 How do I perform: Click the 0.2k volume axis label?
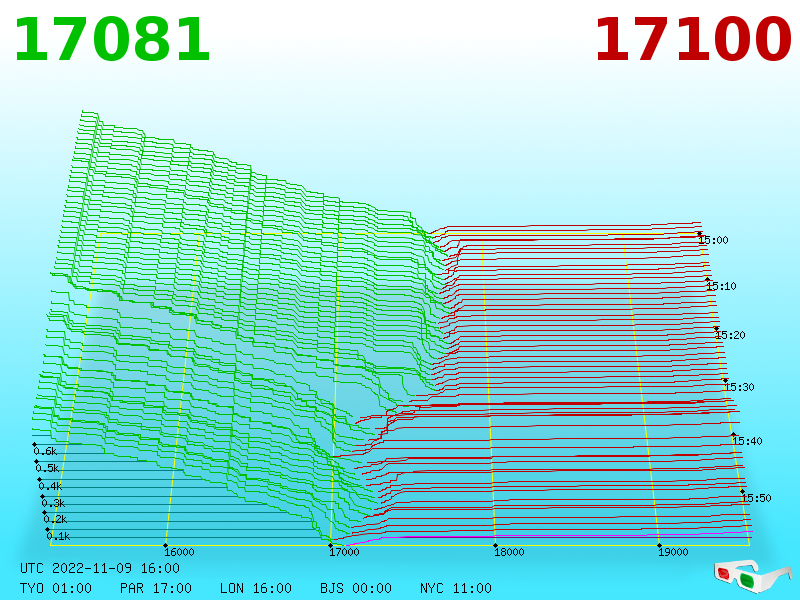(55, 519)
